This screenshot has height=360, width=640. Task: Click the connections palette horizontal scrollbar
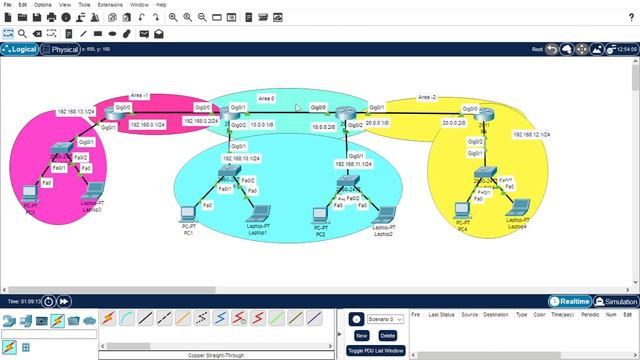(129, 346)
